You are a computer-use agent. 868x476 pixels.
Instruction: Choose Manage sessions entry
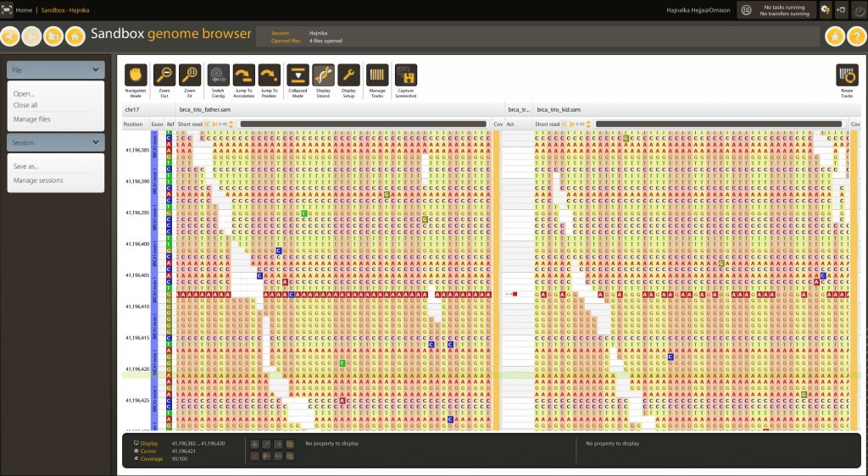click(38, 180)
